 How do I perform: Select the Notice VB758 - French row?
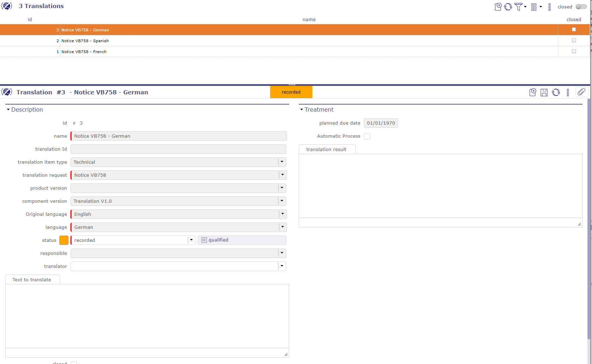click(x=84, y=52)
